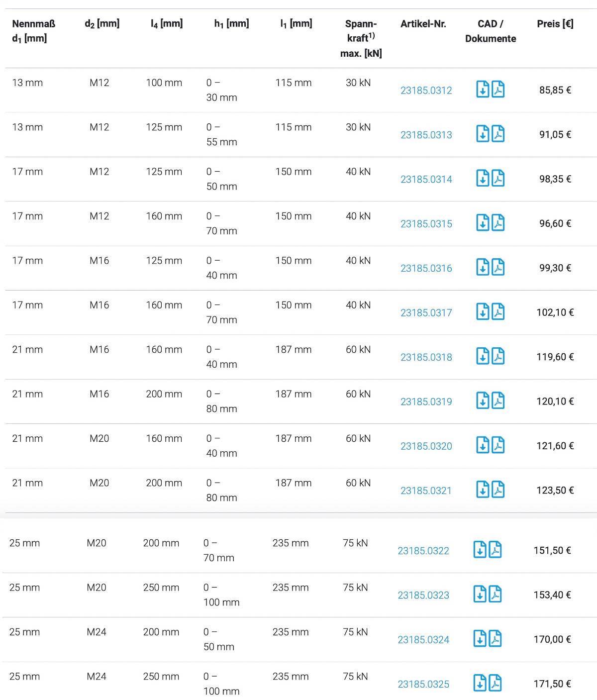Open PDF document for article 23185.0318
597x700 pixels.
(x=498, y=356)
